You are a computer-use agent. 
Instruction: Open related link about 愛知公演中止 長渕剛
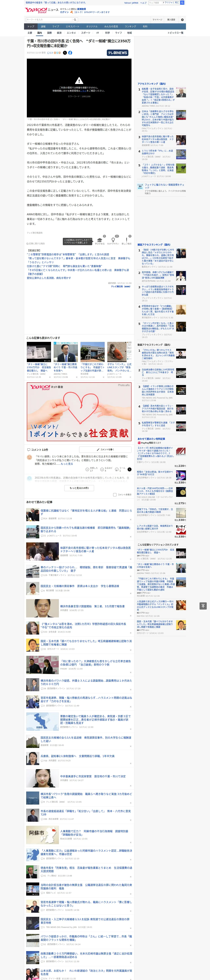tap(49, 278)
